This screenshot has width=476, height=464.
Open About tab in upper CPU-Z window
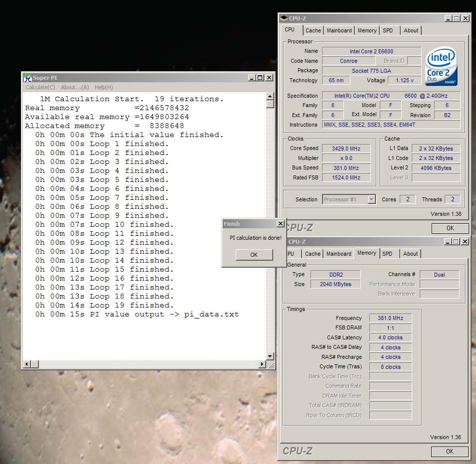[x=411, y=30]
